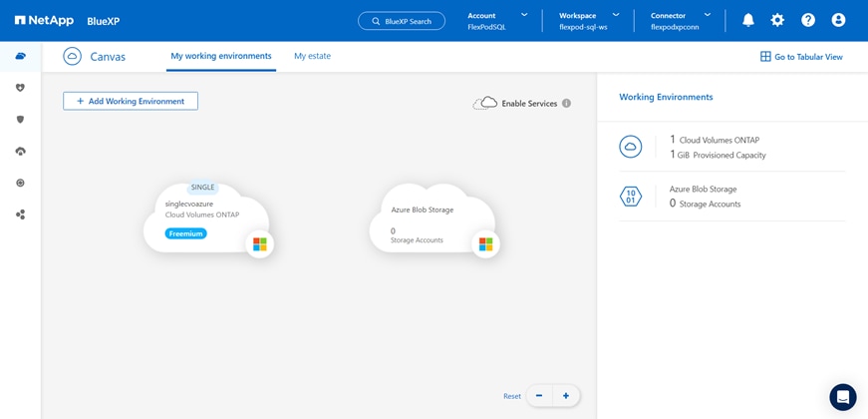Click "FlexPodSQL" account name
Viewport: 868px width, 419px height.
coord(486,27)
